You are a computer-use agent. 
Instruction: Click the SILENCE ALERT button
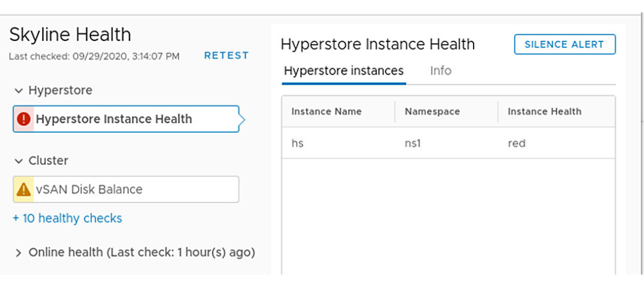[564, 44]
